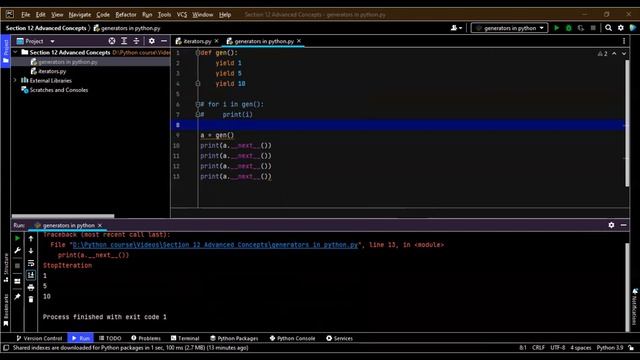Open Terminal tool window
Image resolution: width=640 pixels, height=360 pixels.
point(185,338)
